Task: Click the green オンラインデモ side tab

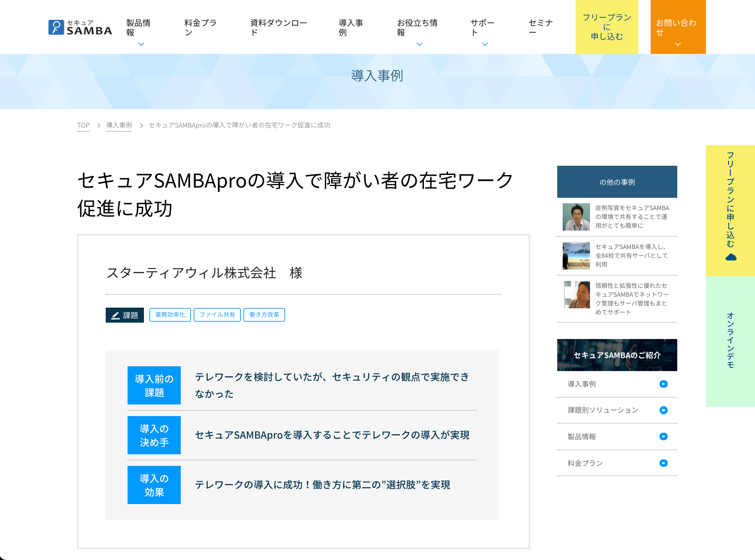Action: 730,341
